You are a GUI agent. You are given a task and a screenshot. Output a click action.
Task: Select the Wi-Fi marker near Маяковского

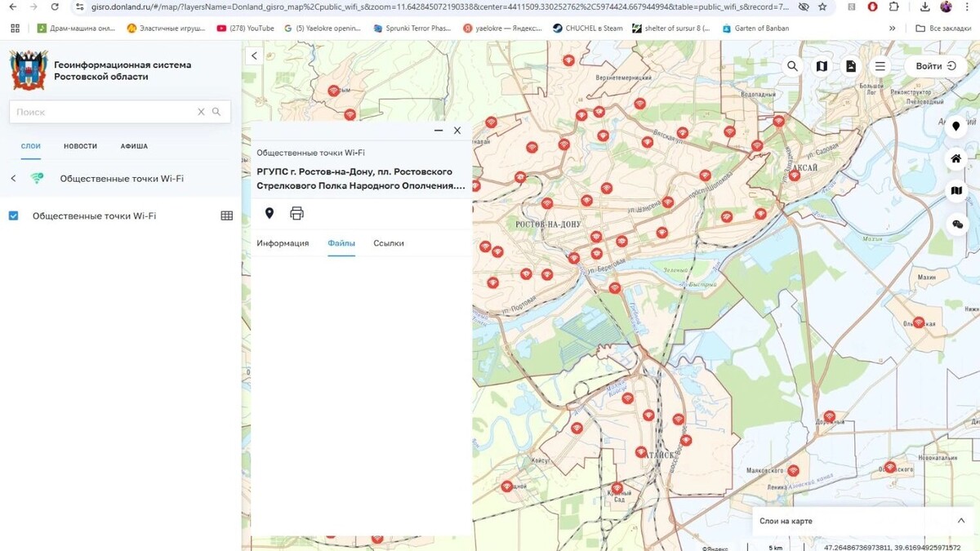793,471
